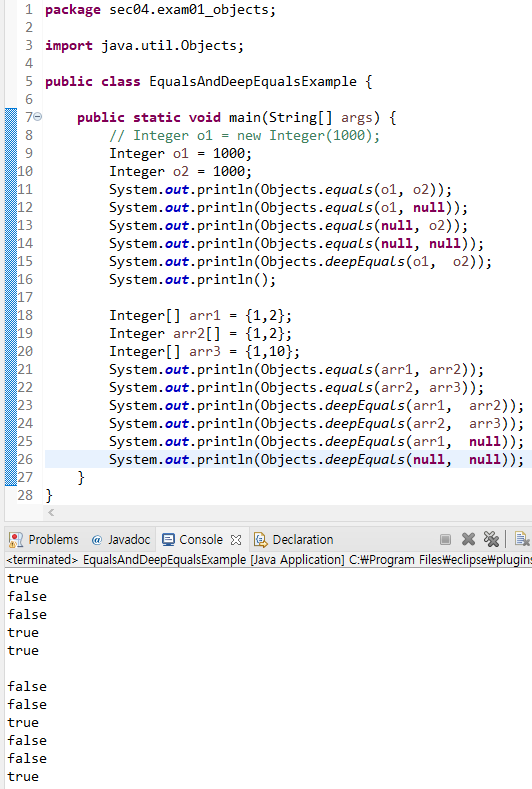Click the editor horizontal scroll left arrow

(51, 513)
